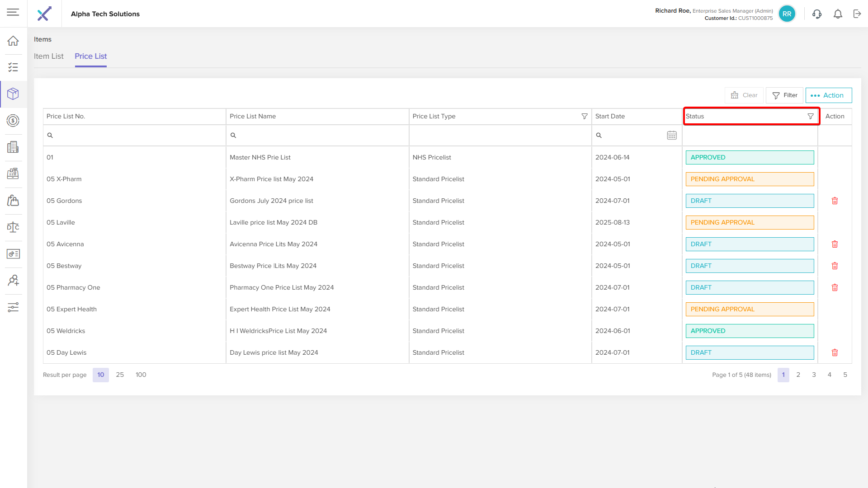Open the Start Date calendar picker
This screenshot has width=868, height=488.
point(672,136)
